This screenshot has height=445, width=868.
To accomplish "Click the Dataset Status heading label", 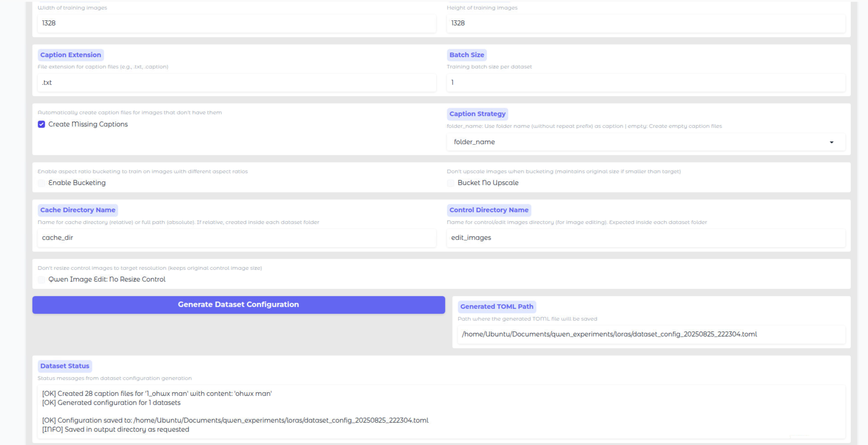I will (x=65, y=366).
